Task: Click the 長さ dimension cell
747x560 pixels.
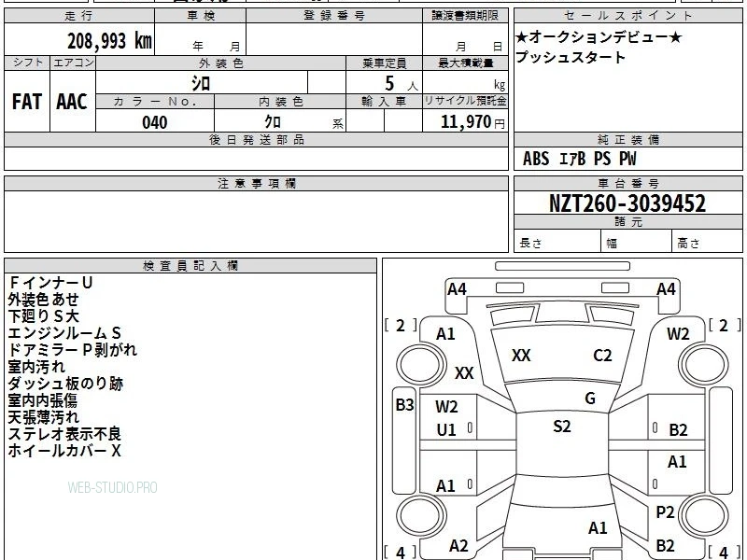Action: 557,242
